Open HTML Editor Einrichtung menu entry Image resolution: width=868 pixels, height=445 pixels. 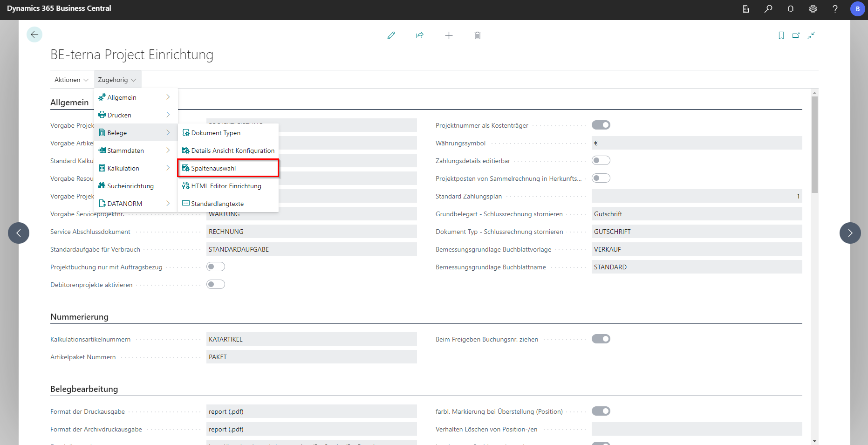tap(226, 186)
